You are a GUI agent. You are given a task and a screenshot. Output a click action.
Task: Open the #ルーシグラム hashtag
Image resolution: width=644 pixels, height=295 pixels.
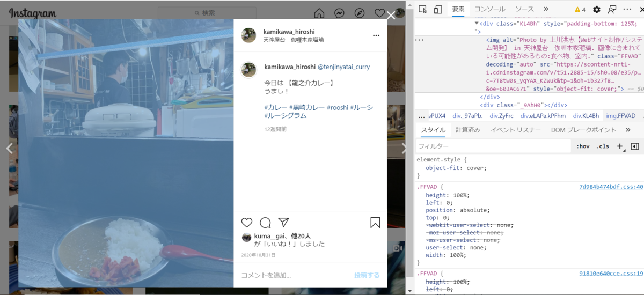coord(286,115)
